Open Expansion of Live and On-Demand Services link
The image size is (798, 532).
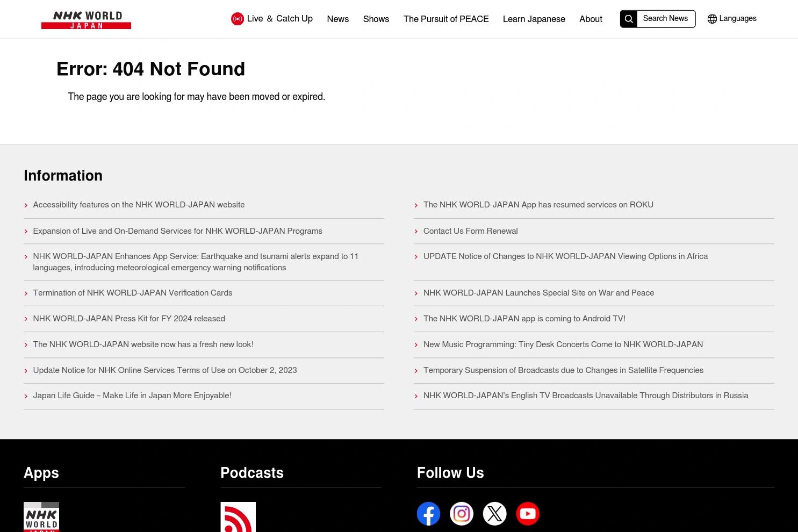(x=178, y=231)
